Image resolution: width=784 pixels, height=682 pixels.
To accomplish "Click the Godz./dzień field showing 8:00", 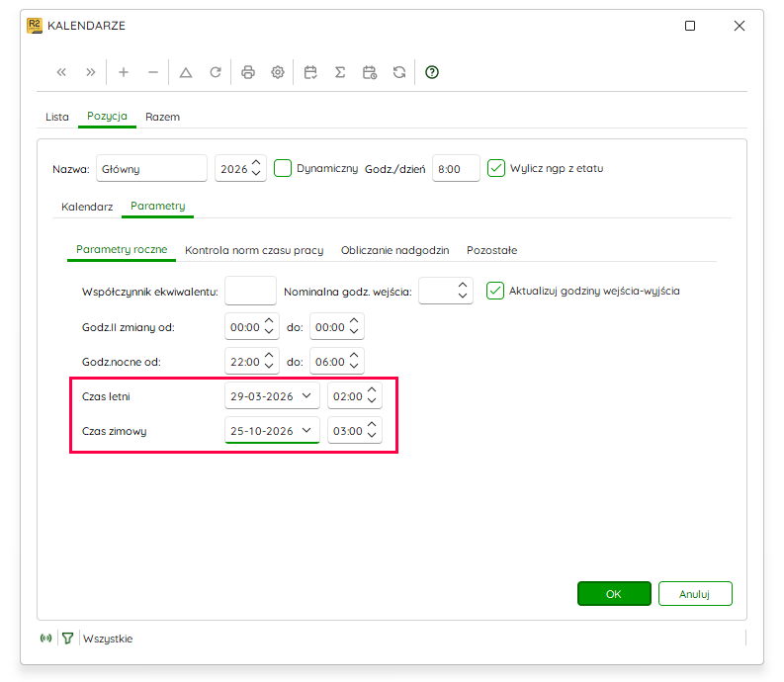I will point(456,168).
